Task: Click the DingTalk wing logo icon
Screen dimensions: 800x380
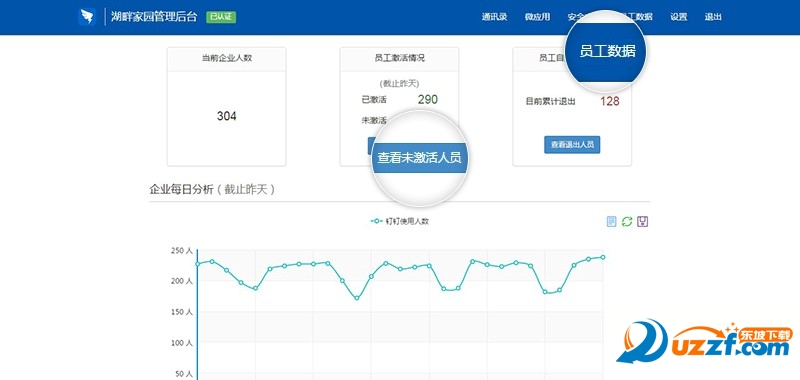Action: pyautogui.click(x=87, y=17)
